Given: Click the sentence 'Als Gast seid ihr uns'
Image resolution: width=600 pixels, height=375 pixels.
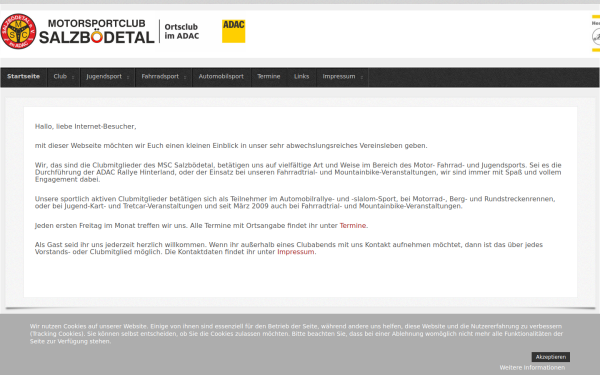Looking at the screenshot, I should 289,248.
